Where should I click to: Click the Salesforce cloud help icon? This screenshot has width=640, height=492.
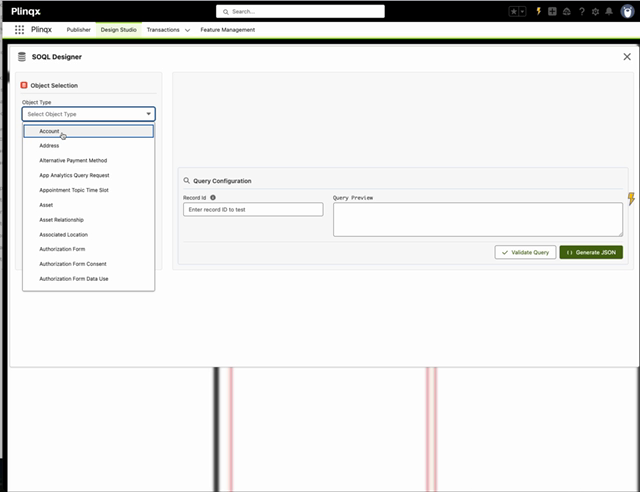(567, 11)
